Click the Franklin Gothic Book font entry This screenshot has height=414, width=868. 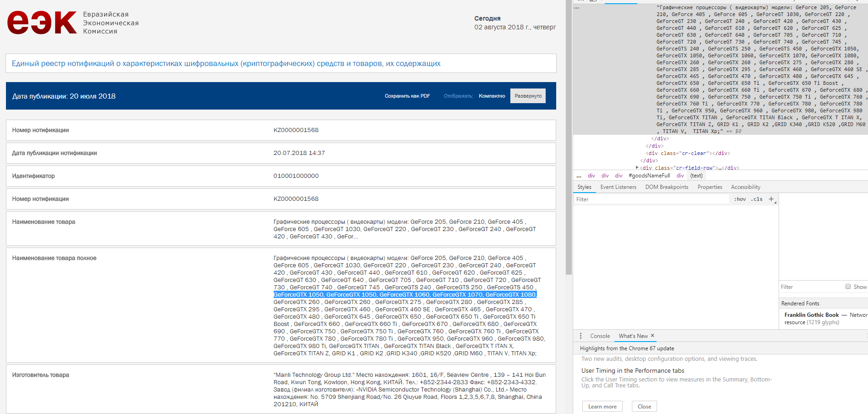[811, 315]
